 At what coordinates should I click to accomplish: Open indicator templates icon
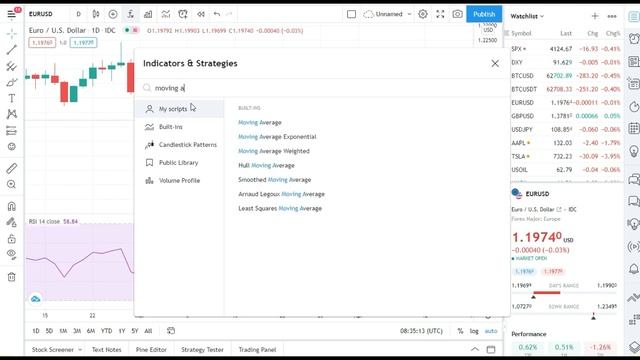165,14
